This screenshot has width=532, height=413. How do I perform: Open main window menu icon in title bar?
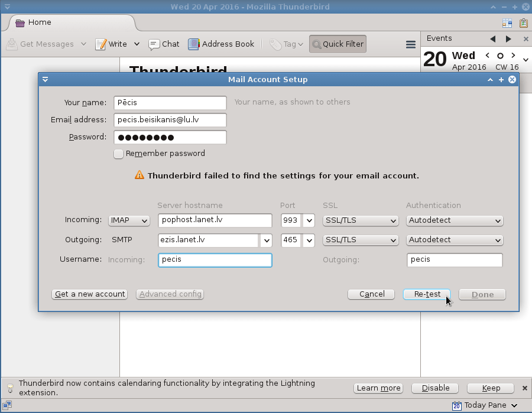tap(7, 6)
